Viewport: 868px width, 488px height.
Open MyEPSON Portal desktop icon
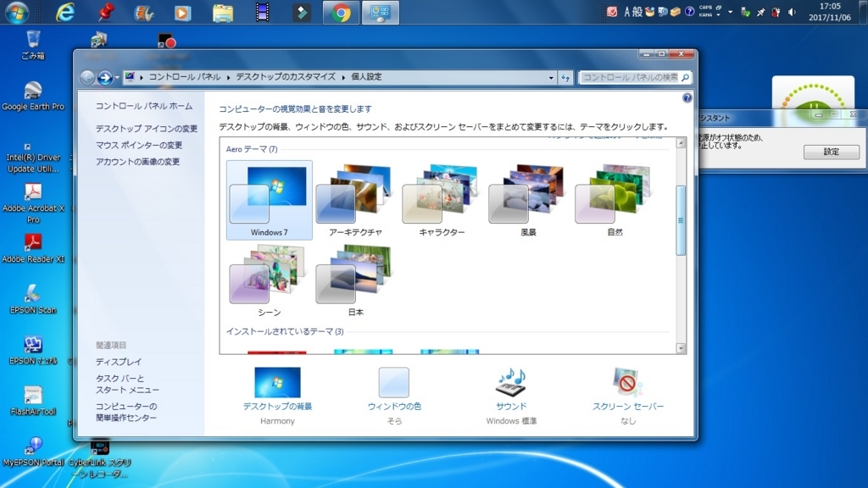click(33, 452)
